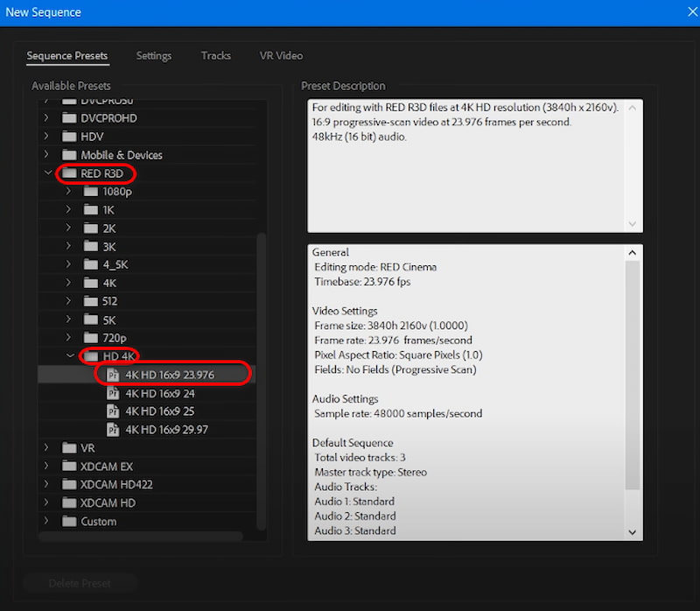Screen dimensions: 700x611
Task: Collapse the RED R3D folder chevron
Action: tap(48, 172)
